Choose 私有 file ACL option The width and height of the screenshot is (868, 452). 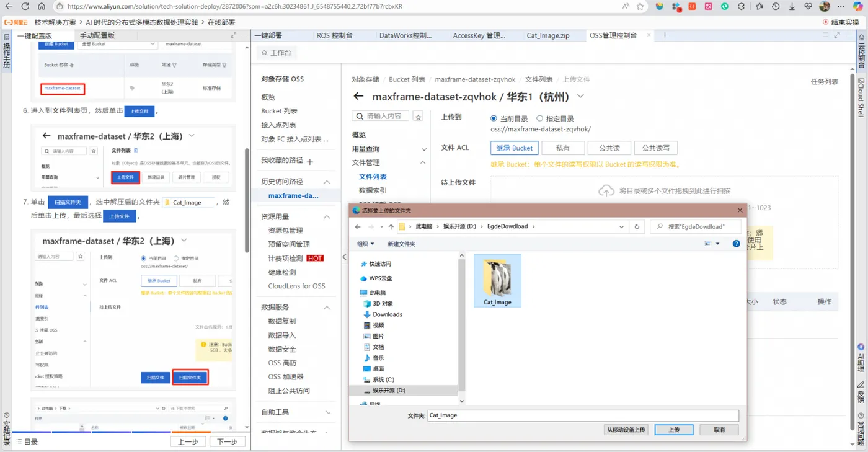click(563, 148)
